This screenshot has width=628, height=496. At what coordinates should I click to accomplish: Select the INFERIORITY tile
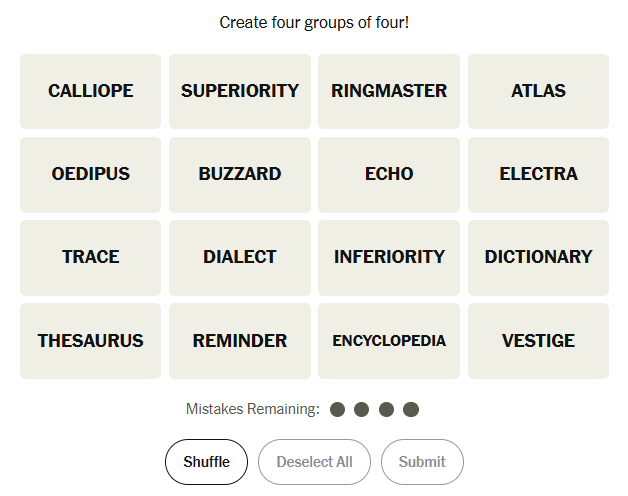pyautogui.click(x=389, y=257)
